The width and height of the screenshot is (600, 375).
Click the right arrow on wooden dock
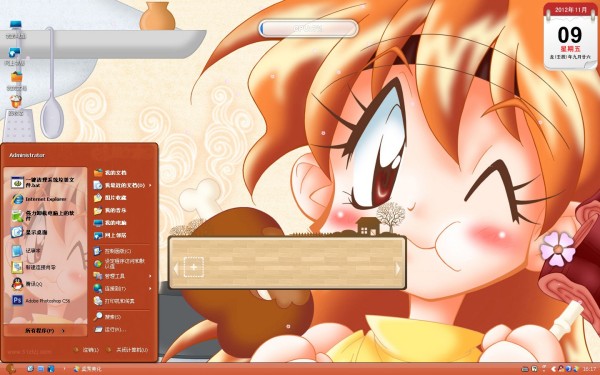pyautogui.click(x=398, y=268)
